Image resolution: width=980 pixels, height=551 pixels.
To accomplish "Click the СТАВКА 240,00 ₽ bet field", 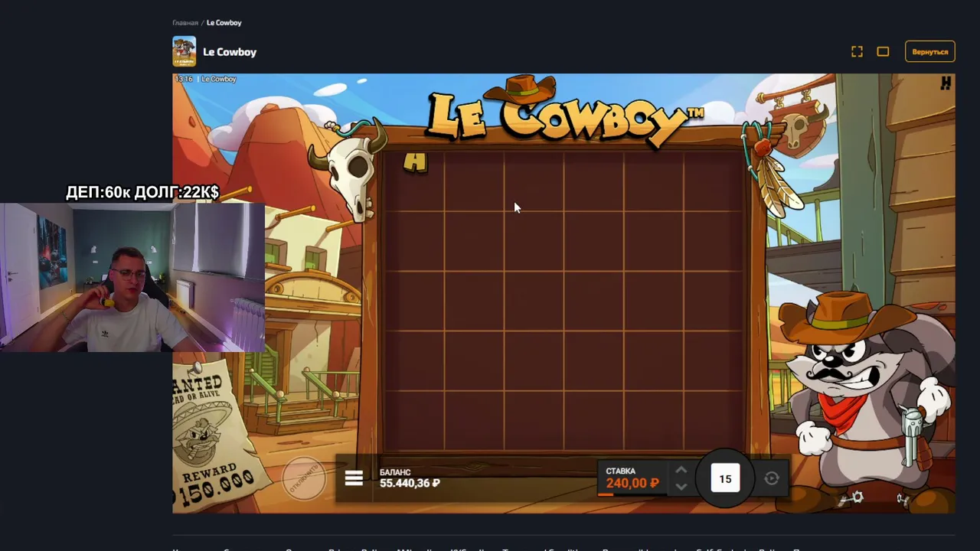I will (x=632, y=478).
